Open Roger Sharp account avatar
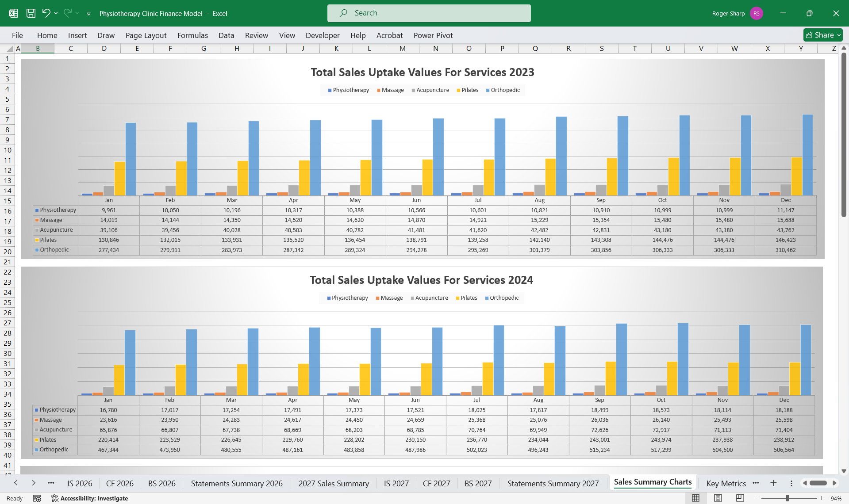Screen dimensions: 849x504 coord(757,13)
